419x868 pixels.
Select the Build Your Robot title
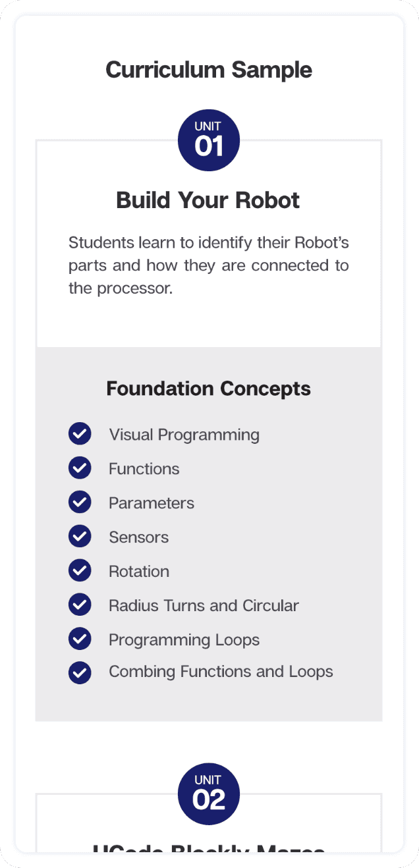(x=208, y=200)
